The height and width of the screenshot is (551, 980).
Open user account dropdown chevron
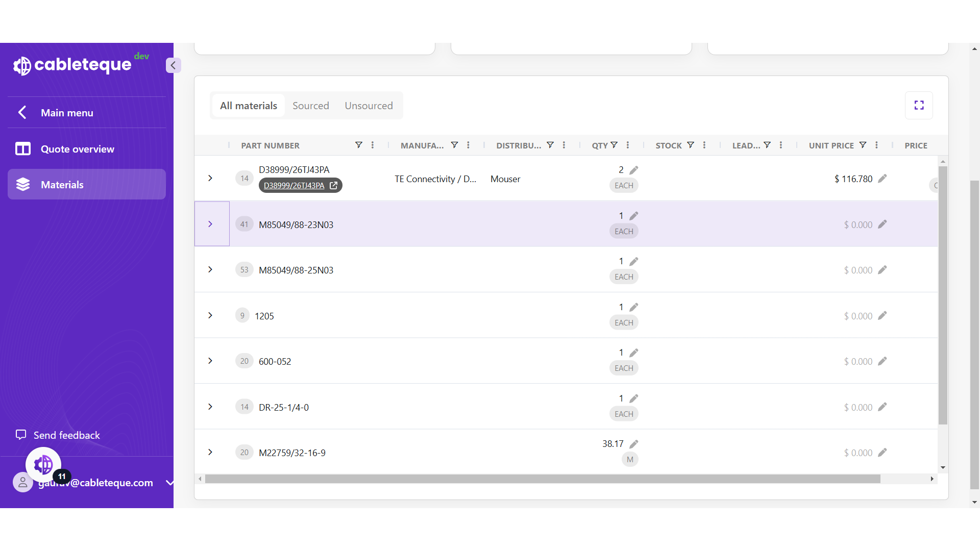tap(169, 483)
